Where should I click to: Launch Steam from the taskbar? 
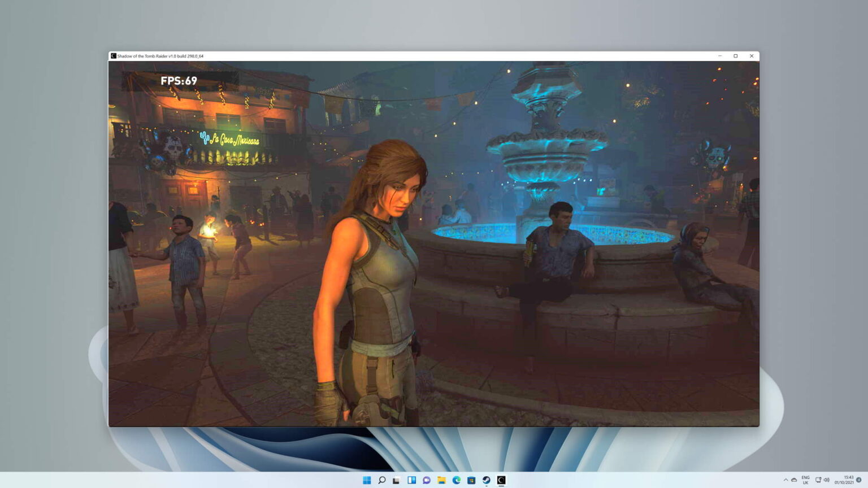coord(486,480)
